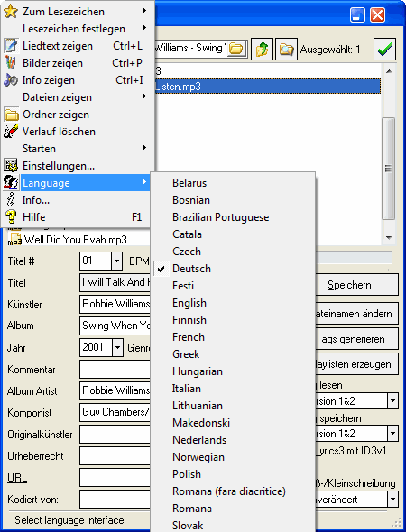Viewport: 406px width, 532px height.
Task: Click in Originalkünstler input field
Action: pos(115,435)
